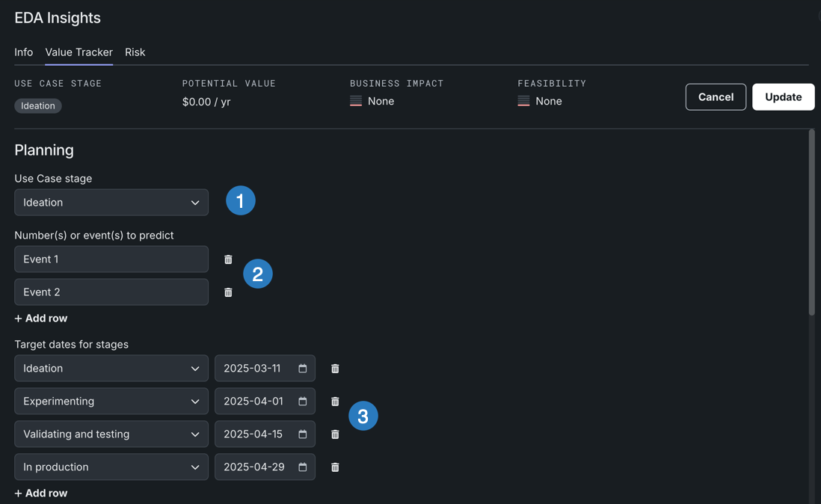
Task: Open the Experimenting stage dropdown
Action: (111, 402)
